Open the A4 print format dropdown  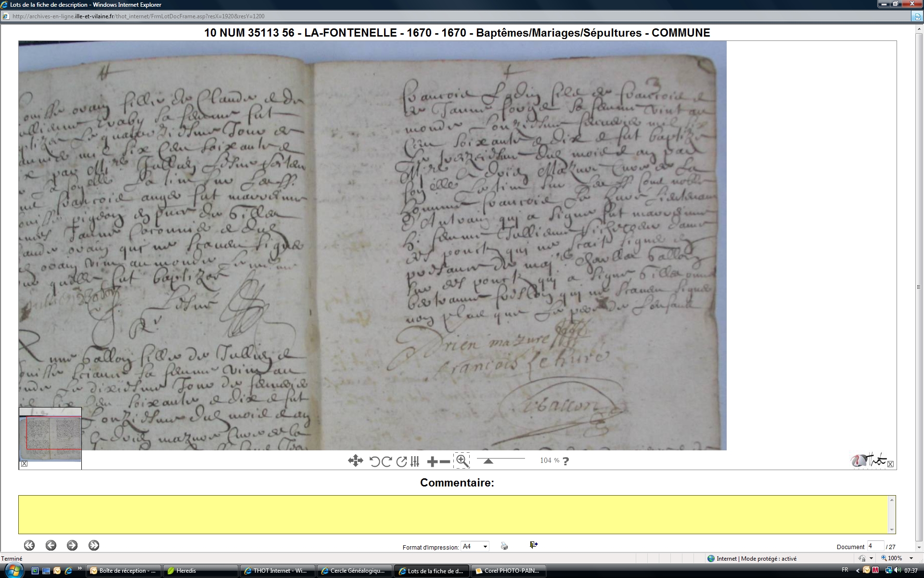[x=485, y=546]
